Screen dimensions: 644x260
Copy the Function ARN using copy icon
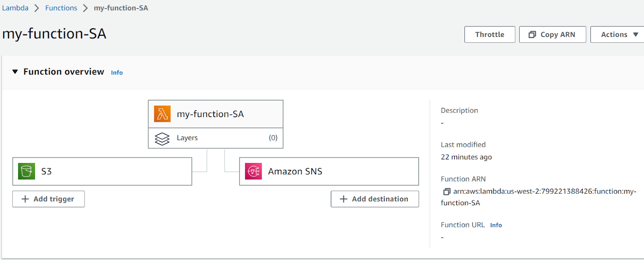[446, 192]
